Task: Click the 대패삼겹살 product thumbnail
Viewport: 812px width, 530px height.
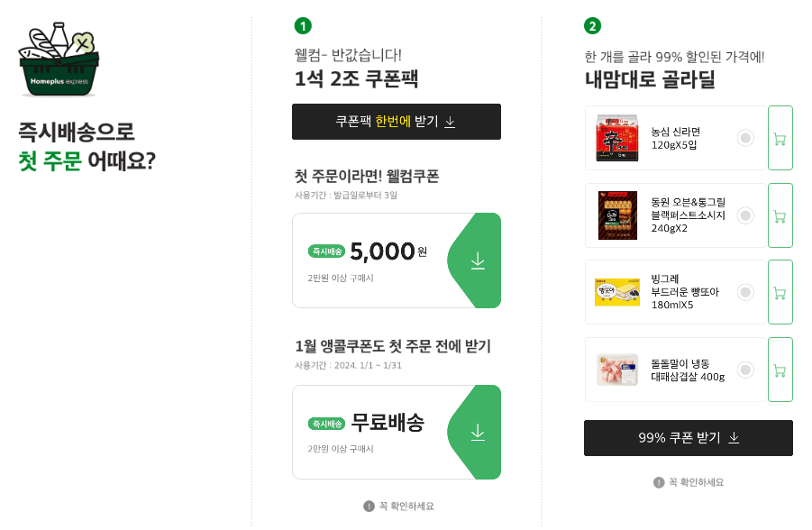Action: pyautogui.click(x=616, y=370)
